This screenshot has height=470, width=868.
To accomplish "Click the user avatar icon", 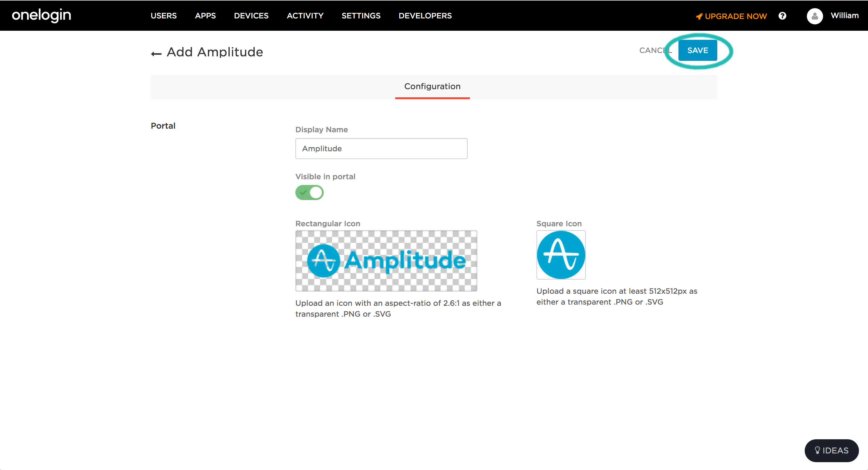I will point(814,16).
